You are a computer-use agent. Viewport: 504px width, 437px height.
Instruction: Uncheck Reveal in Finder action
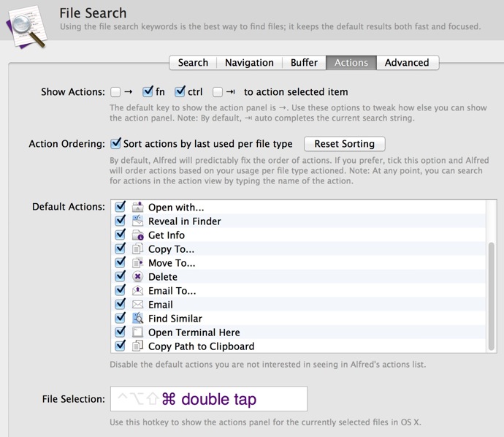[121, 220]
